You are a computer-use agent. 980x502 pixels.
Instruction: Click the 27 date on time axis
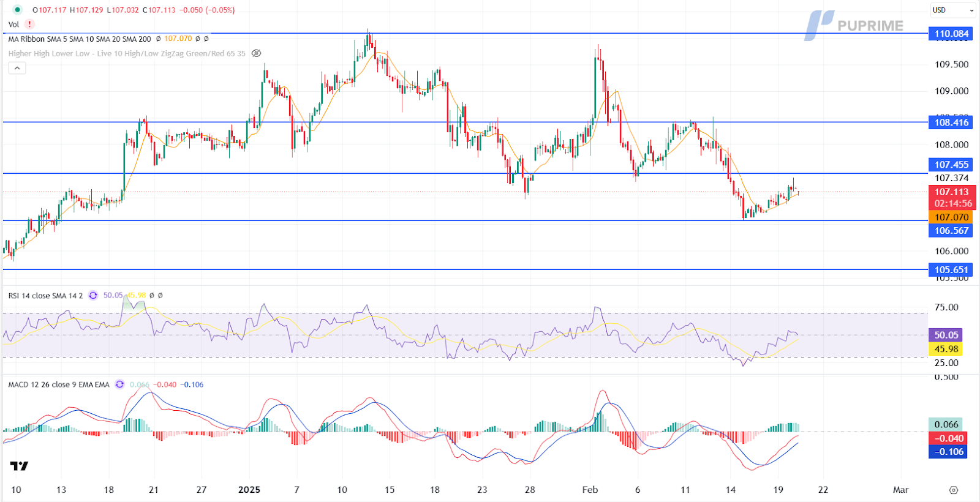pos(202,490)
